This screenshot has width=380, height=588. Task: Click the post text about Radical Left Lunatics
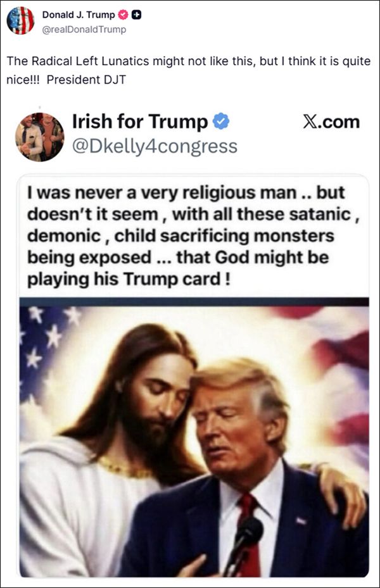click(x=189, y=70)
